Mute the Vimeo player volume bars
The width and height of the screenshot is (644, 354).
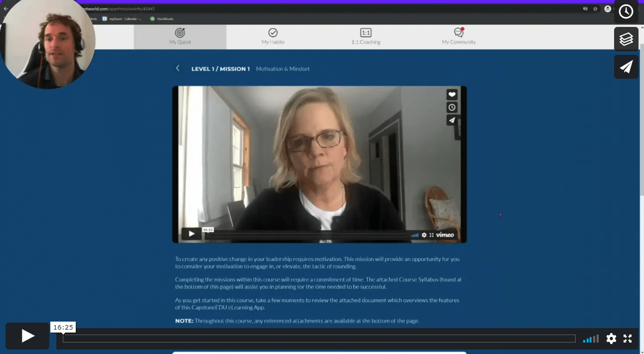tap(415, 234)
